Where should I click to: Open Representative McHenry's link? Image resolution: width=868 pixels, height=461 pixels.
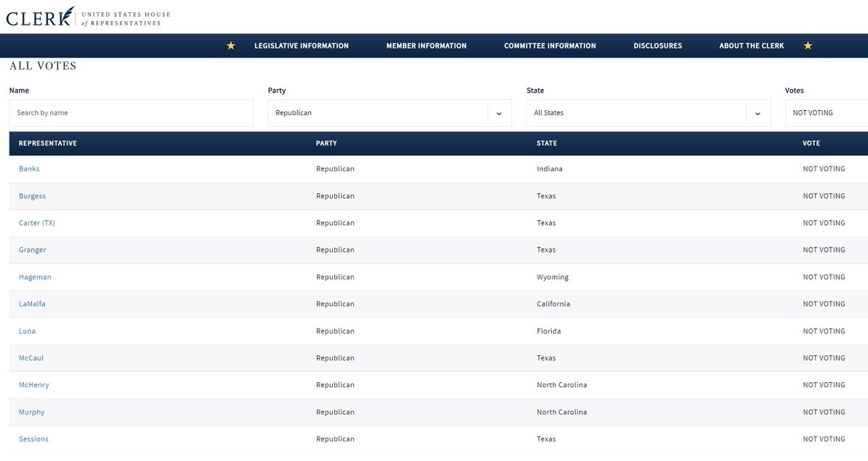point(34,385)
